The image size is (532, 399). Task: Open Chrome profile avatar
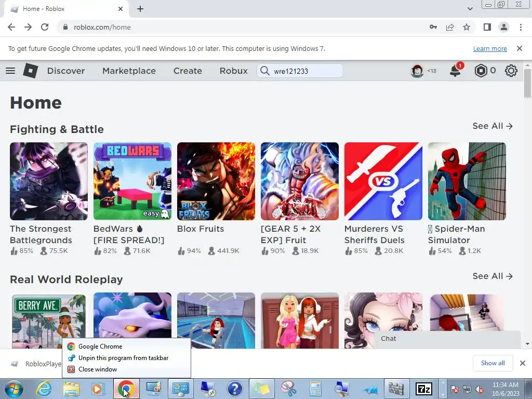pyautogui.click(x=504, y=27)
